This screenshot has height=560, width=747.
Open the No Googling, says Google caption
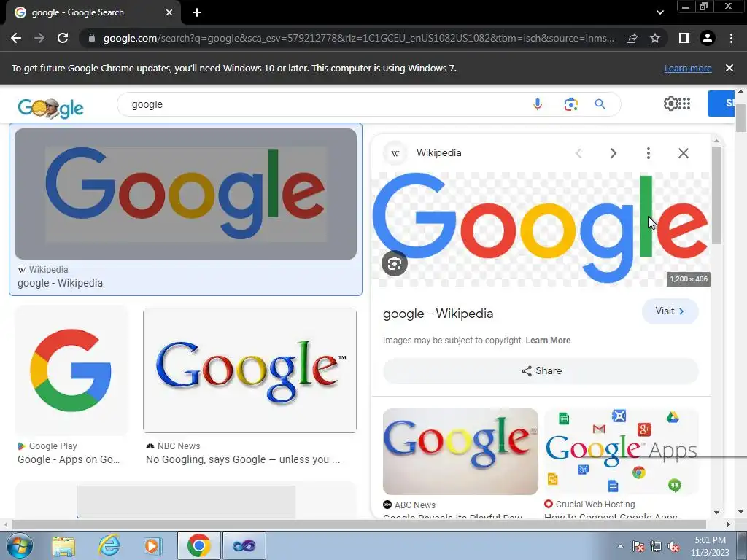(243, 459)
